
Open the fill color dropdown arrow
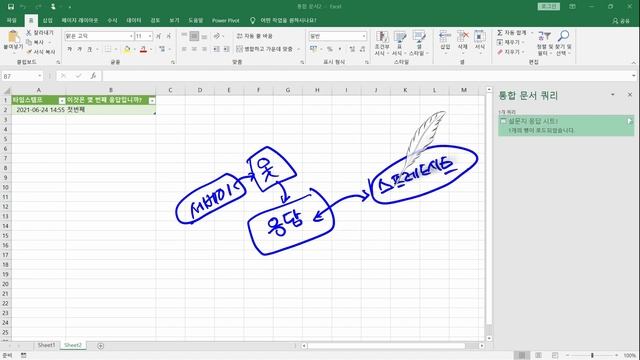(134, 49)
